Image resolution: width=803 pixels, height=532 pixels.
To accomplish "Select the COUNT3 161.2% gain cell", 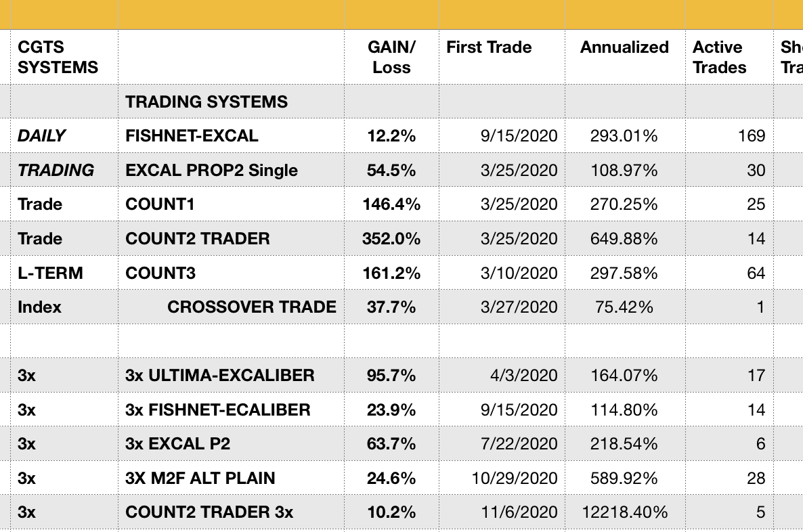I will coord(391,273).
